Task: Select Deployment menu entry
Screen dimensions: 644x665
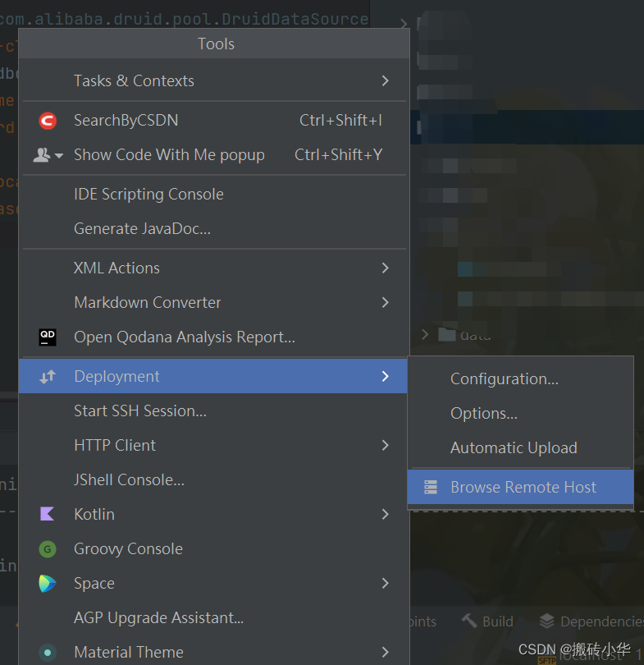Action: [x=213, y=376]
